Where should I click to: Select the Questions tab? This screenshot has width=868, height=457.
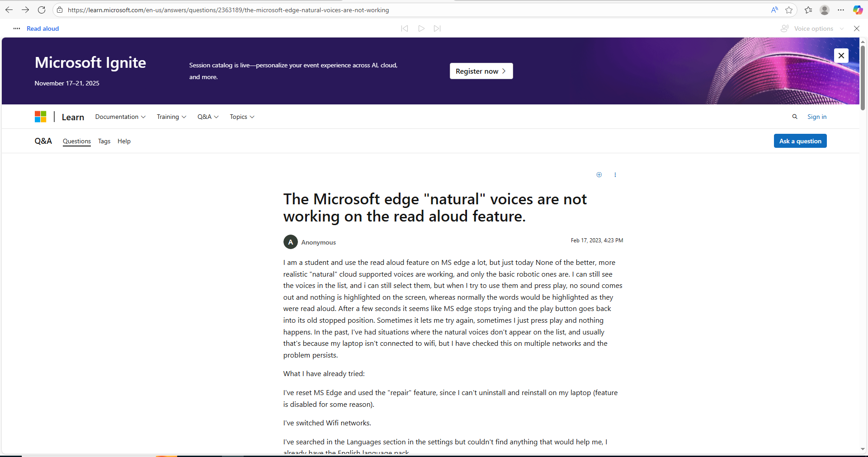click(x=77, y=141)
